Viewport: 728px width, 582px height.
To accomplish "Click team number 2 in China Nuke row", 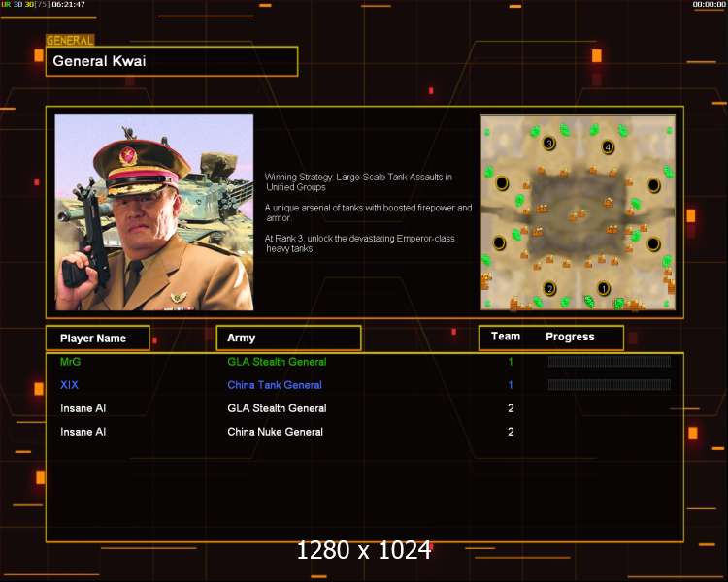I will pos(511,432).
